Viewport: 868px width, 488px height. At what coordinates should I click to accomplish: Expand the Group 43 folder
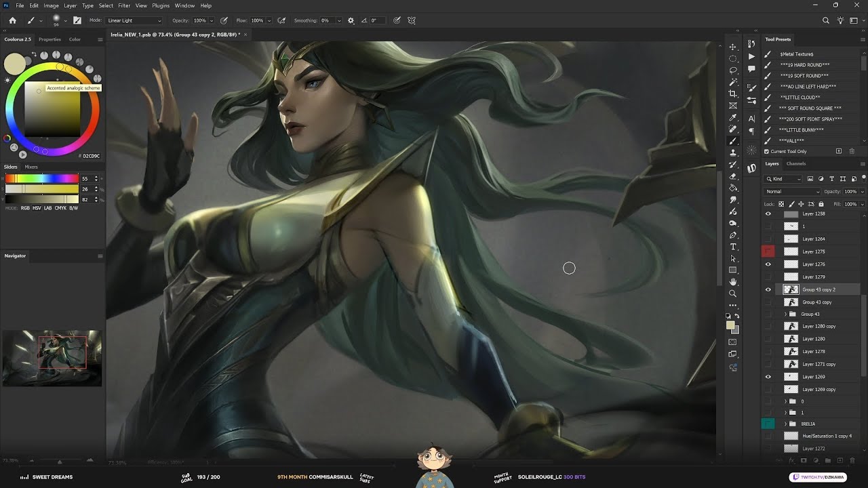pyautogui.click(x=785, y=314)
